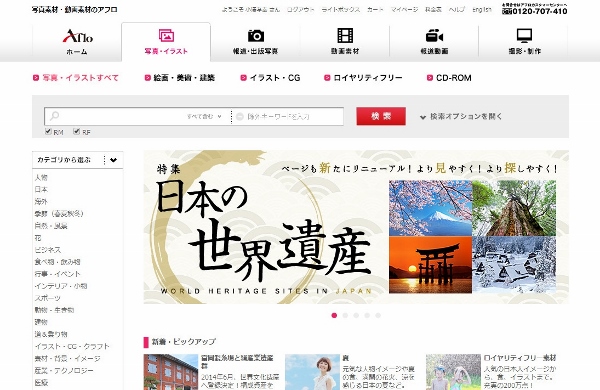Select 自然・風景 category

(51, 226)
